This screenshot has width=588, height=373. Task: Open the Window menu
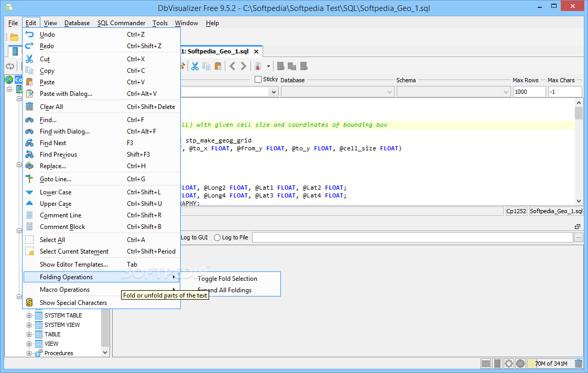187,23
